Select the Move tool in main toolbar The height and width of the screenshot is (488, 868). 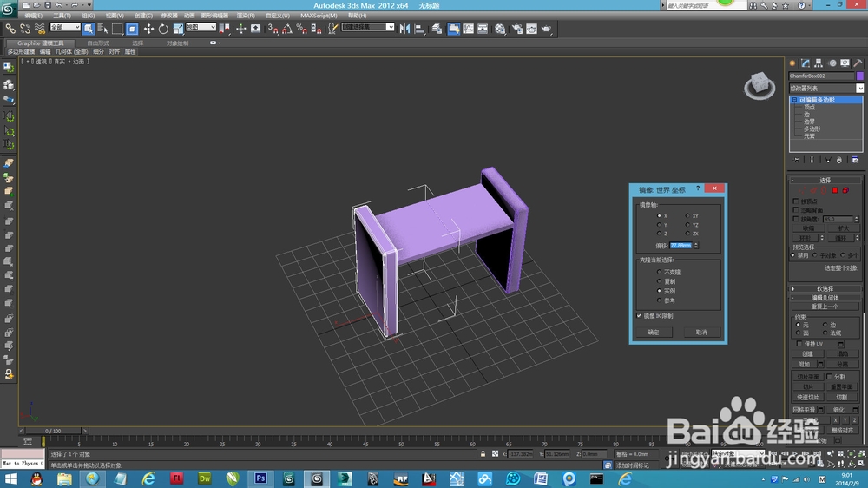(148, 29)
